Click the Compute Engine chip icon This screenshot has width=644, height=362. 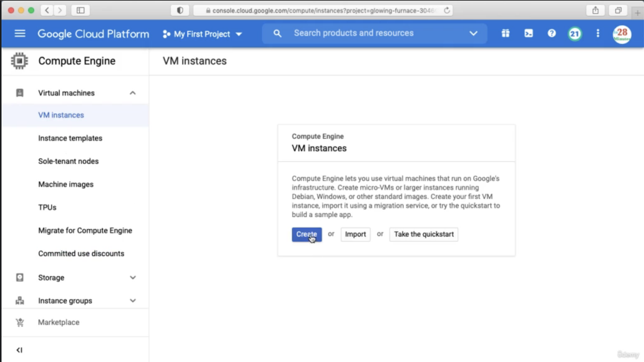coord(19,61)
